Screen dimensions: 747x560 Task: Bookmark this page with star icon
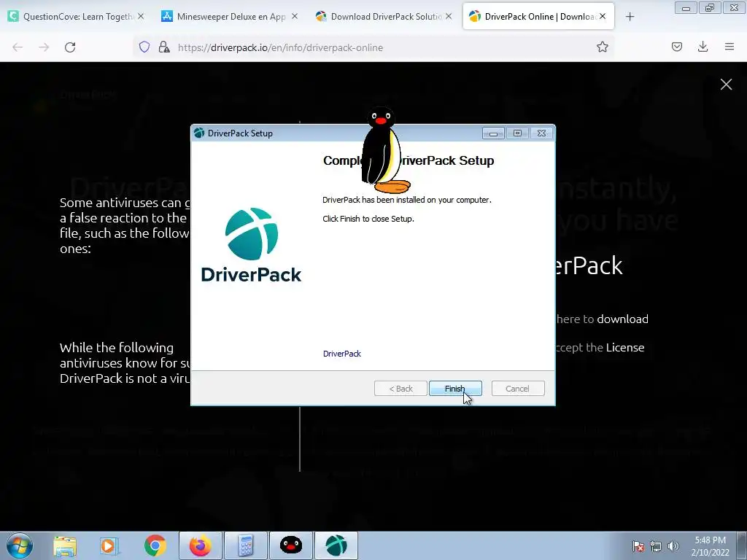[x=602, y=47]
